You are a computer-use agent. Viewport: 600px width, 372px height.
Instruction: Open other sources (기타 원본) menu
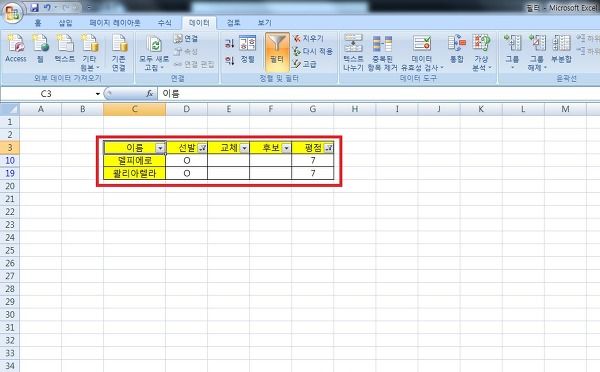coord(90,52)
